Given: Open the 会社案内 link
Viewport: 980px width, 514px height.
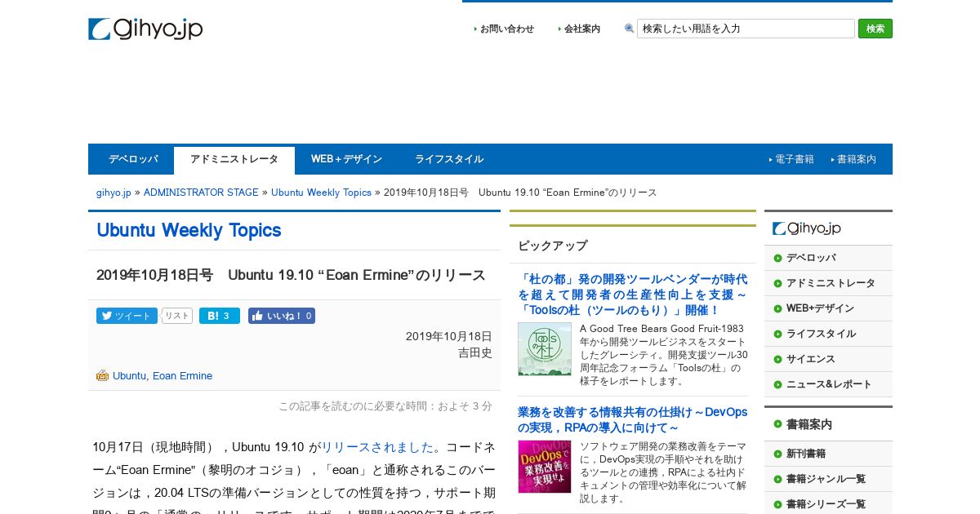Looking at the screenshot, I should 581,29.
